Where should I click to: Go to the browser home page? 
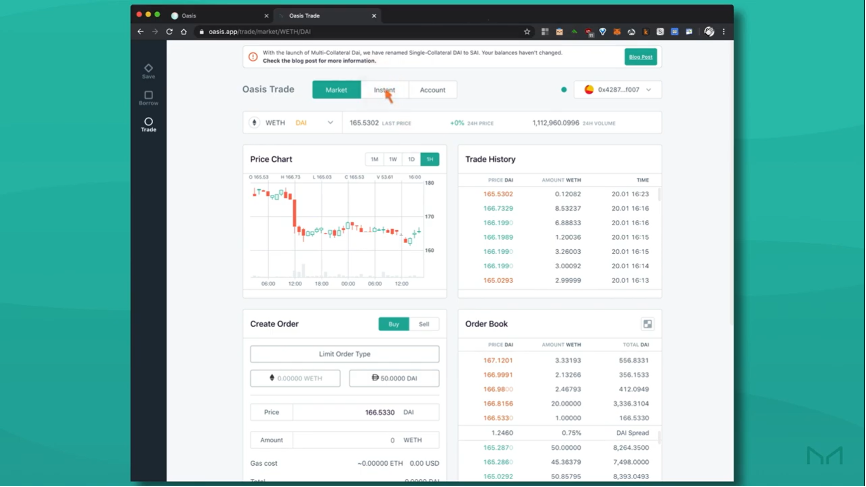click(184, 31)
